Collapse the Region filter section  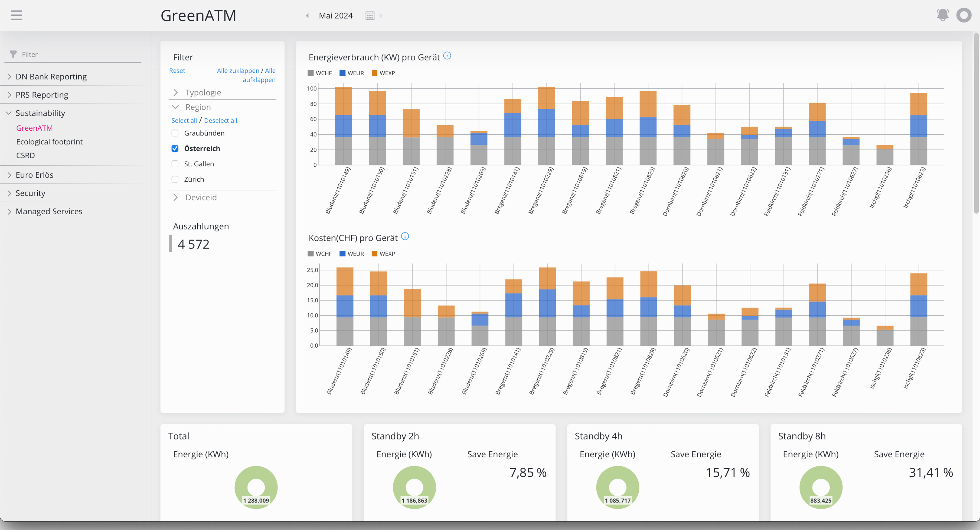(x=175, y=107)
